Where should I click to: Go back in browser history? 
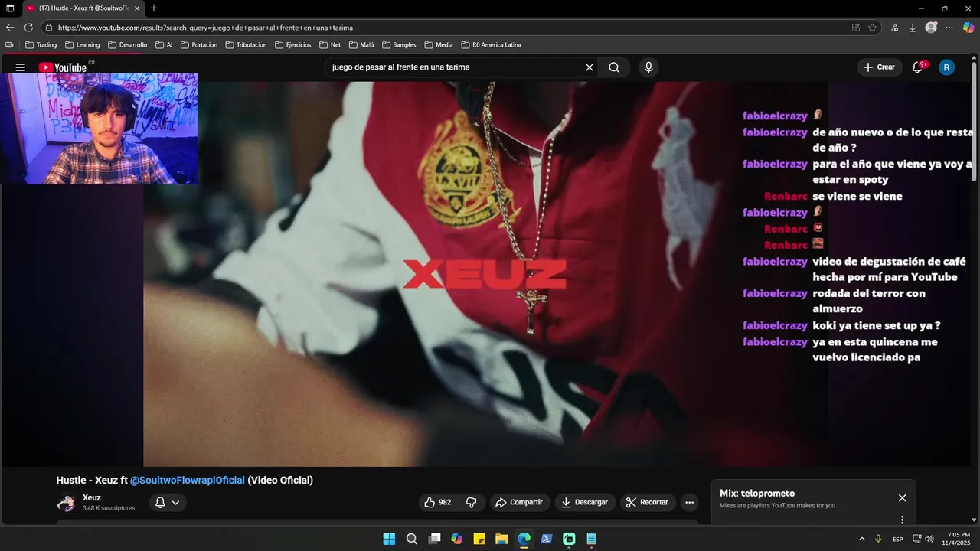coord(10,28)
